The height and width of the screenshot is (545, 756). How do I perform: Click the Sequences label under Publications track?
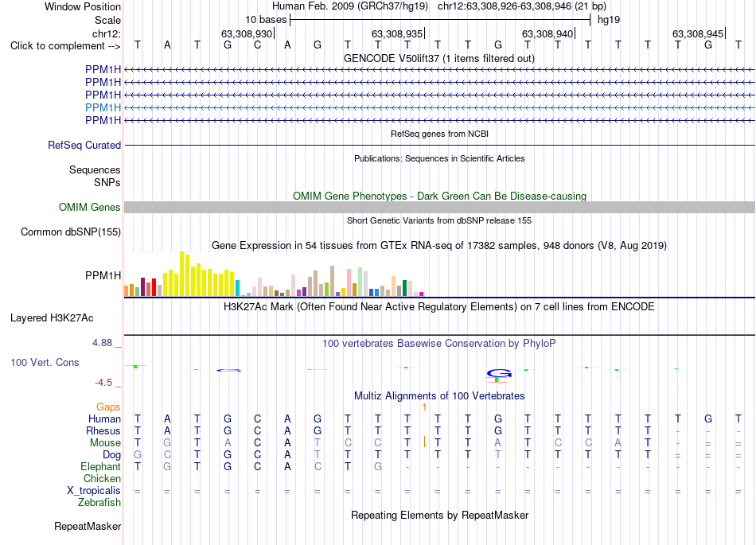95,169
